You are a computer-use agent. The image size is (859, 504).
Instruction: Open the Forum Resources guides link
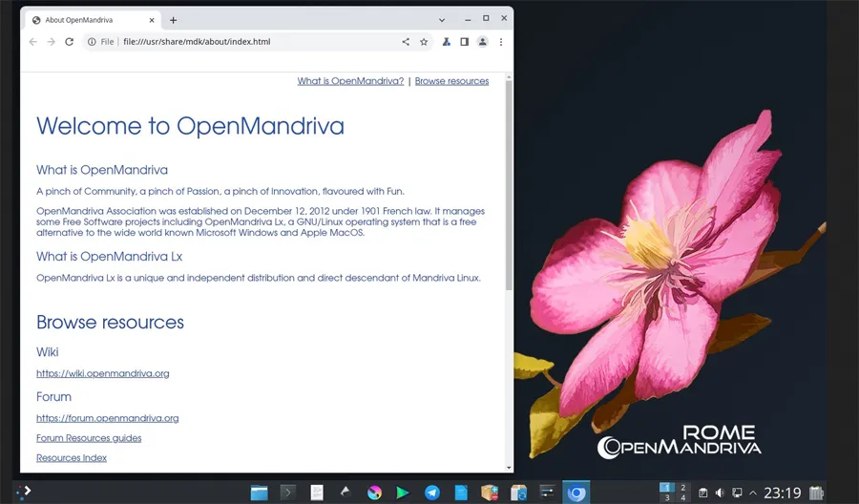point(89,438)
